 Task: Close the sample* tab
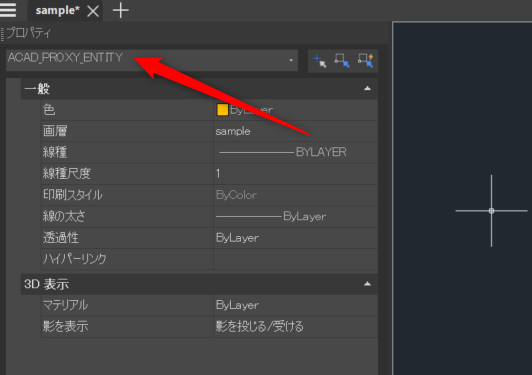[93, 12]
